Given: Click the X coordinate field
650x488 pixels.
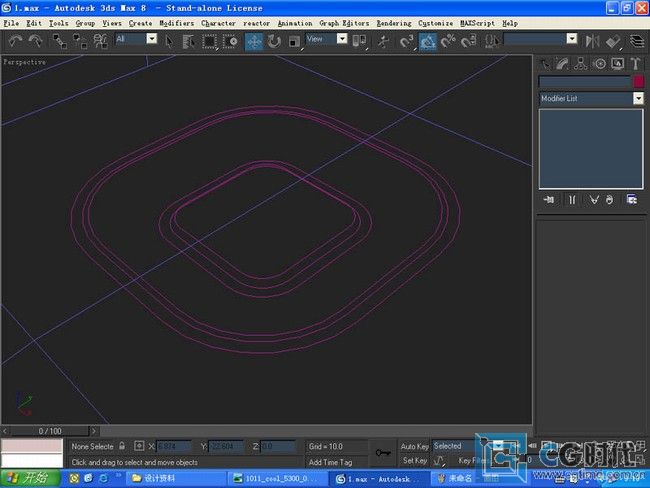Looking at the screenshot, I should pyautogui.click(x=174, y=447).
